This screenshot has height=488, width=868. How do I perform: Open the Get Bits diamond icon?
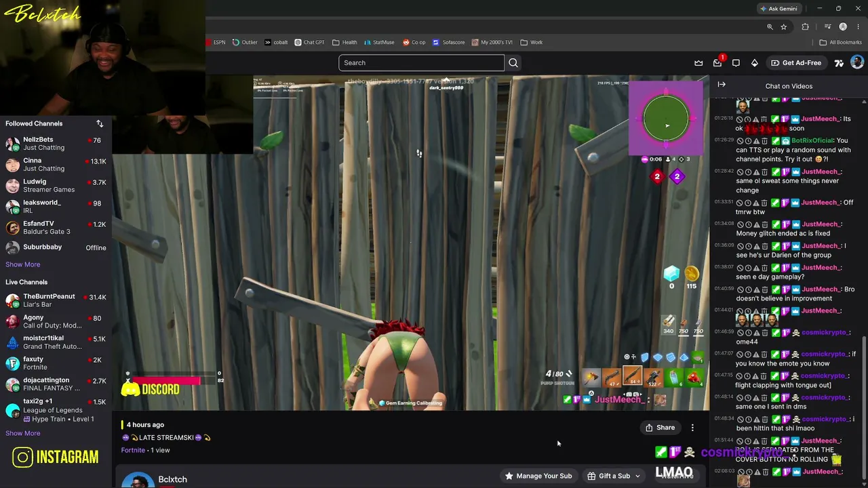tap(754, 63)
